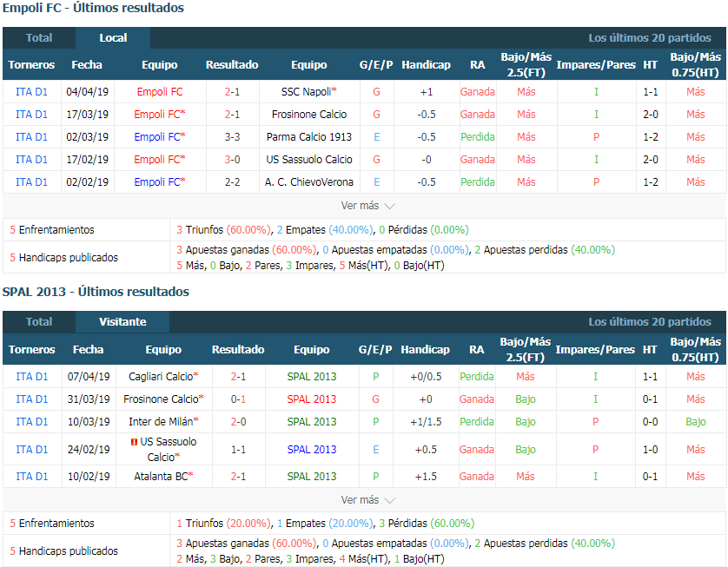728x567 pixels.
Task: Click 'Bajo' HT value in Inter row
Action: tap(696, 422)
